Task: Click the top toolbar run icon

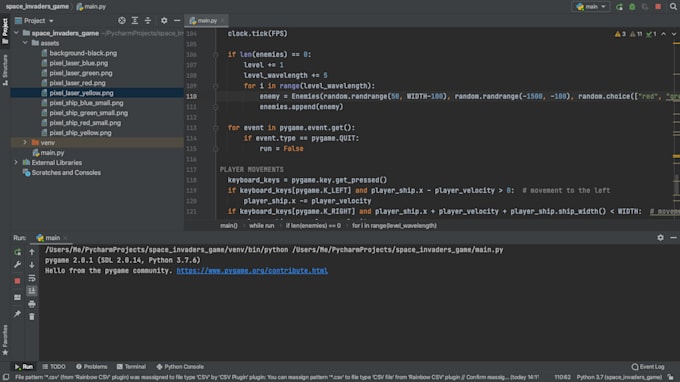Action: 619,7
